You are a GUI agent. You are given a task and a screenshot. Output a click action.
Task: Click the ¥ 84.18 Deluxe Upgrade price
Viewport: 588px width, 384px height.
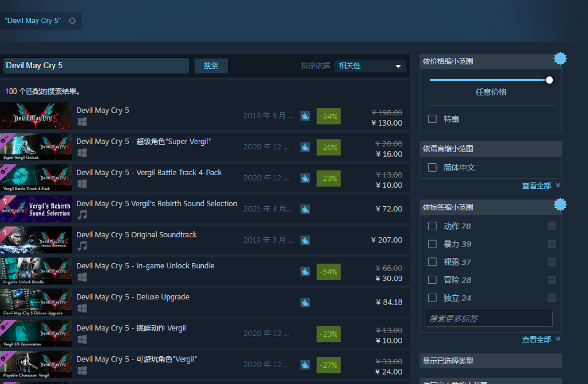pos(389,302)
